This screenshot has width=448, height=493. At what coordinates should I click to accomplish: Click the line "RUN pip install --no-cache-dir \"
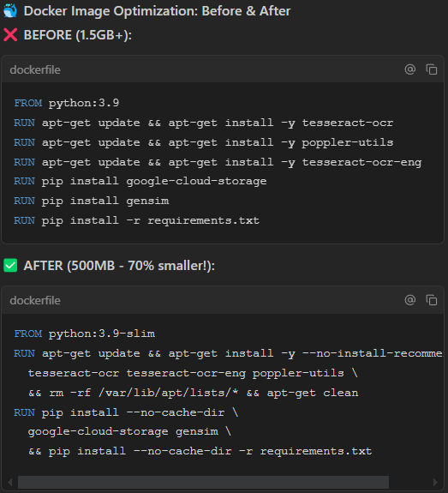[126, 412]
